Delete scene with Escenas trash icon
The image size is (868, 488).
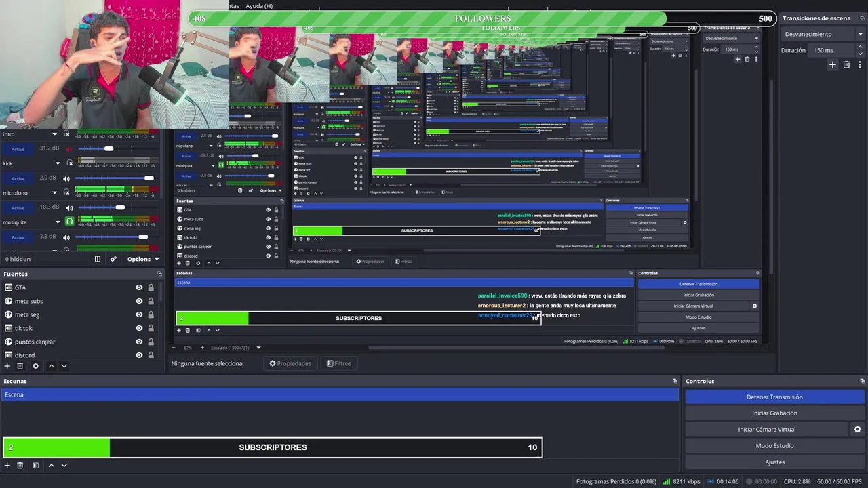[20, 466]
